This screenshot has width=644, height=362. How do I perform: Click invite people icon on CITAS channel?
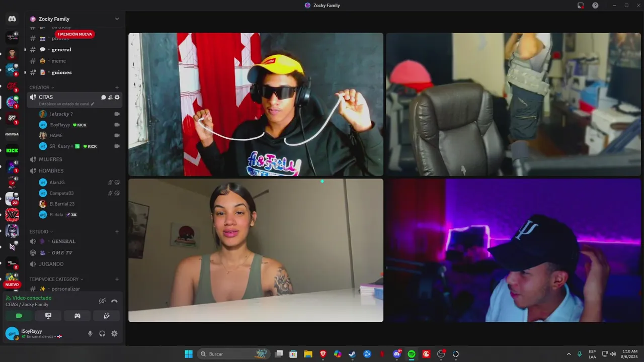[110, 97]
